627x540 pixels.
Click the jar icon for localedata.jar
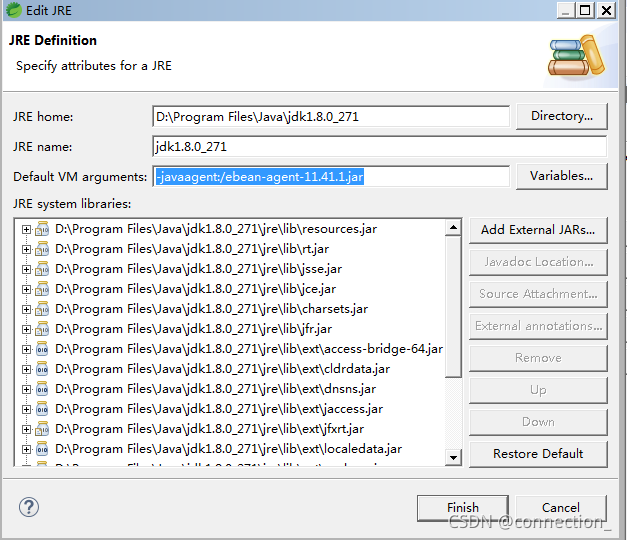(42, 449)
